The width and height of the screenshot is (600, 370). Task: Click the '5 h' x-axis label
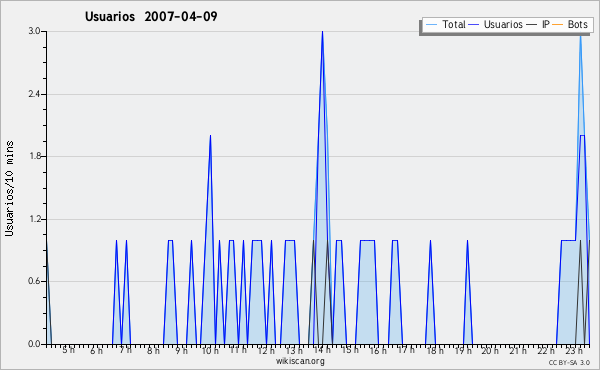coord(68,350)
